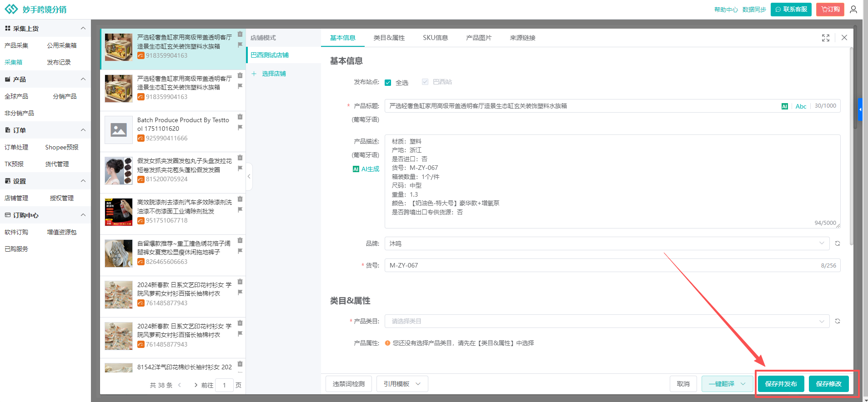The image size is (868, 402).
Task: Click the 保存修改 button
Action: pyautogui.click(x=828, y=384)
